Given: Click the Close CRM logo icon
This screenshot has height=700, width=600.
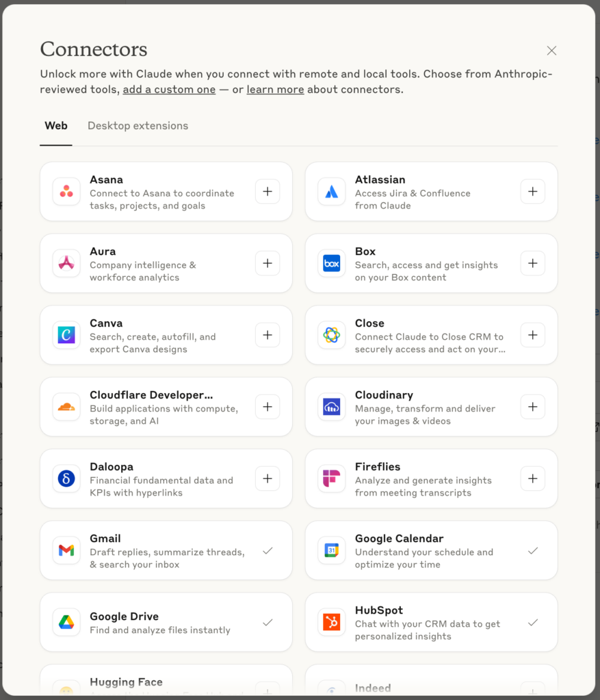Looking at the screenshot, I should coord(332,335).
